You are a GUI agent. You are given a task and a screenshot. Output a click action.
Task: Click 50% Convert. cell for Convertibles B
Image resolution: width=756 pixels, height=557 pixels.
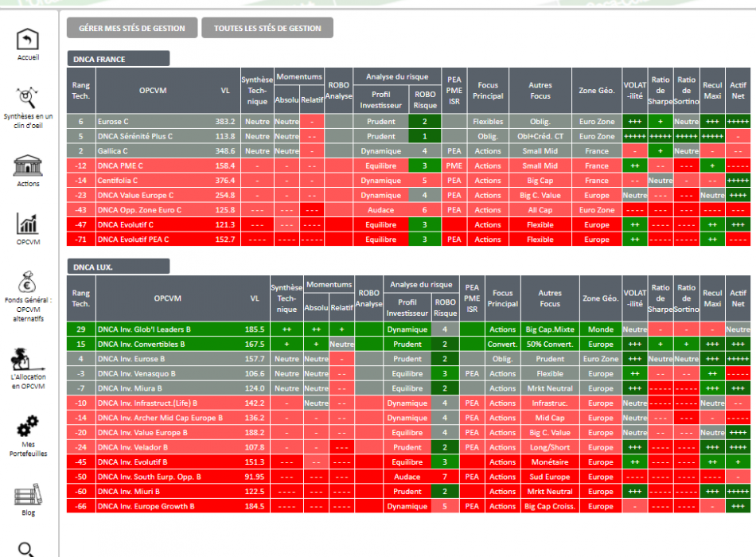[550, 345]
